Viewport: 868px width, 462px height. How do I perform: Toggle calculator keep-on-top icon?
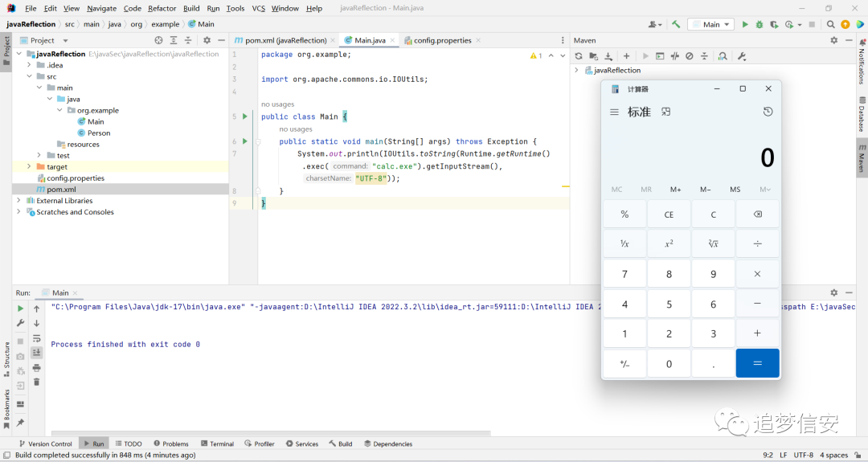point(666,112)
